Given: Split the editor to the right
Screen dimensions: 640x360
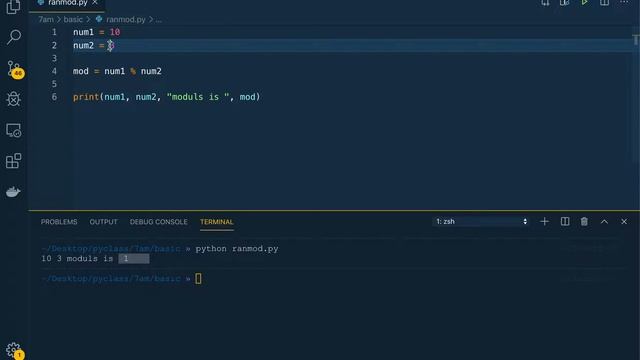Looking at the screenshot, I should [604, 3].
